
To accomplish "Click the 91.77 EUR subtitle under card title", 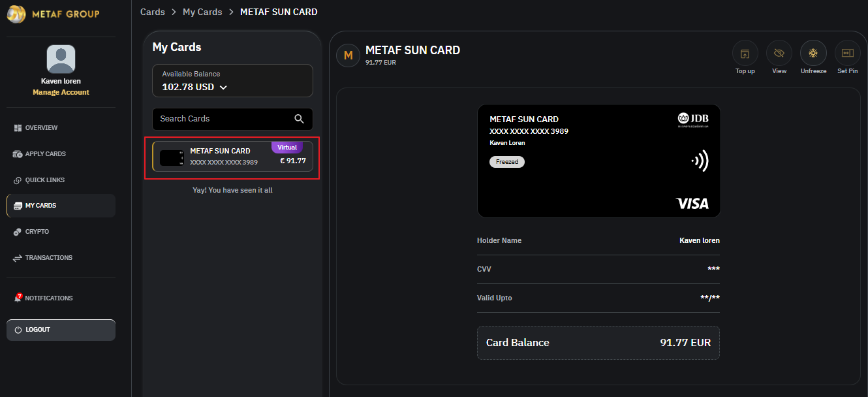I will pyautogui.click(x=380, y=63).
